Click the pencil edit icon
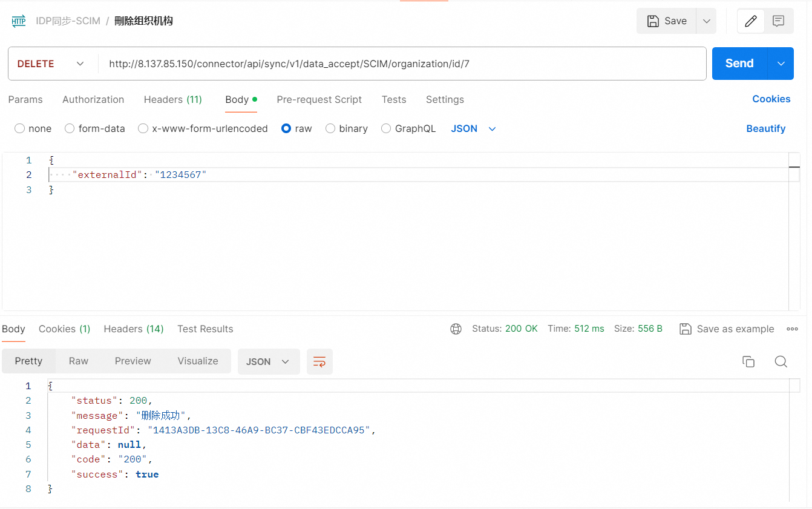812x509 pixels. (750, 21)
